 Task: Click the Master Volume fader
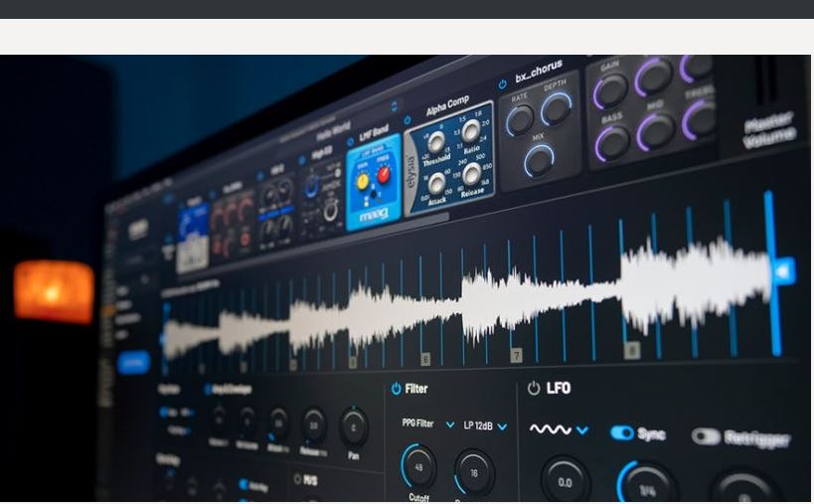[765, 81]
